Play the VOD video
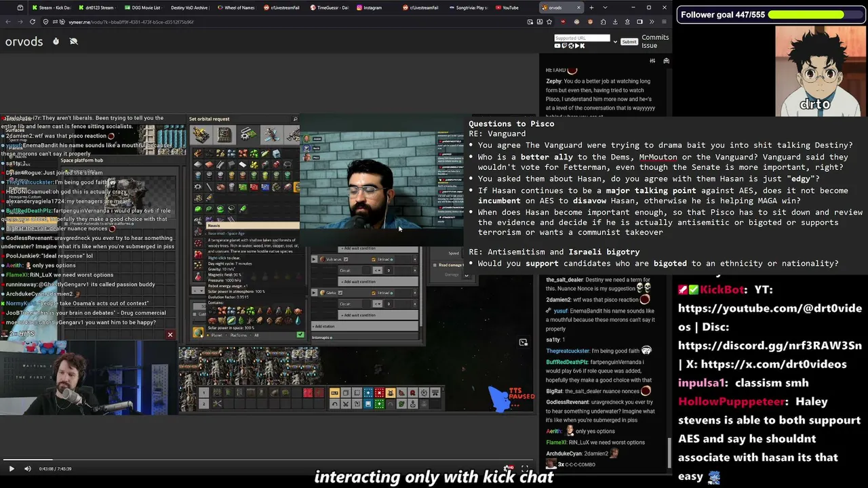This screenshot has width=868, height=488. coord(12,468)
